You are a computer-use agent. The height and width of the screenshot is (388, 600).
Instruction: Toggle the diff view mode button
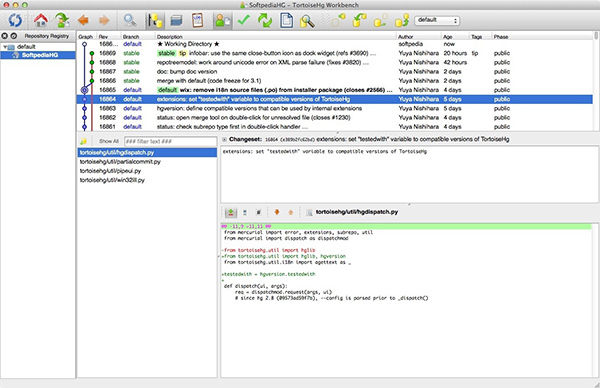pyautogui.click(x=231, y=212)
